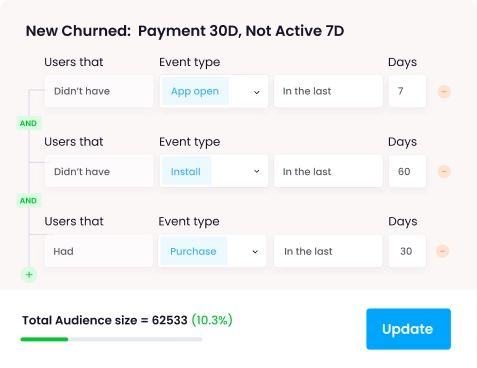Change first row's In the last timeframe
The height and width of the screenshot is (368, 477).
(328, 91)
